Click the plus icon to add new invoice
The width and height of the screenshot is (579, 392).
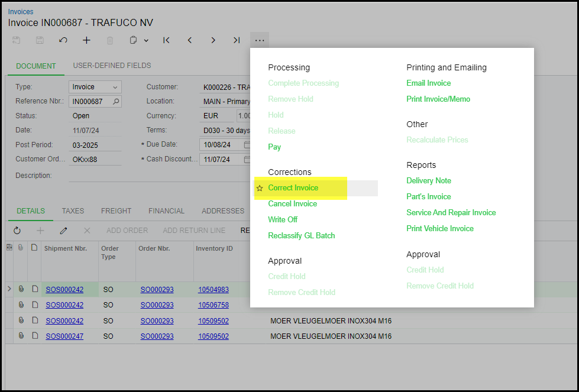tap(86, 40)
